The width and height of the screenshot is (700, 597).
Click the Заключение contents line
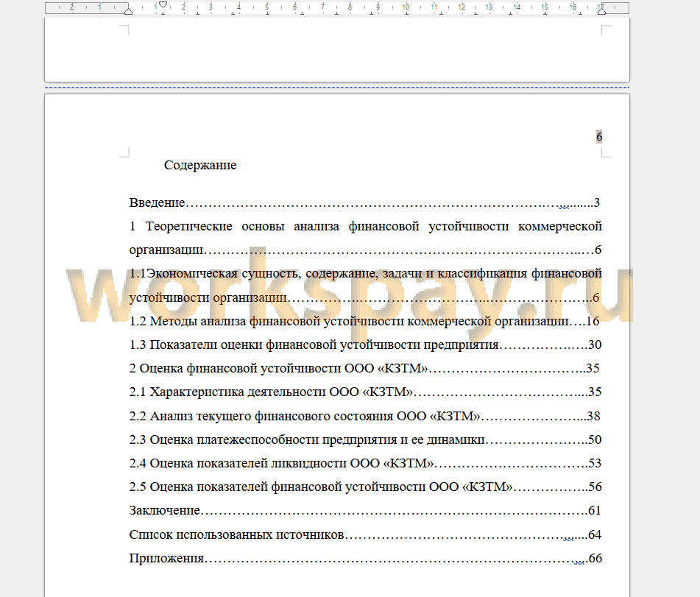click(365, 510)
